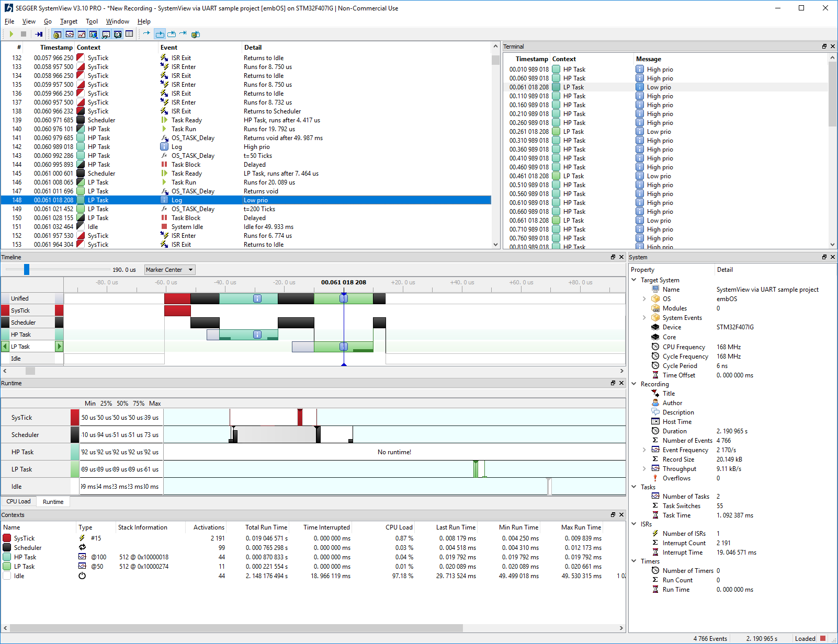This screenshot has width=838, height=644.
Task: Float the Terminal panel using undock icon
Action: click(824, 47)
